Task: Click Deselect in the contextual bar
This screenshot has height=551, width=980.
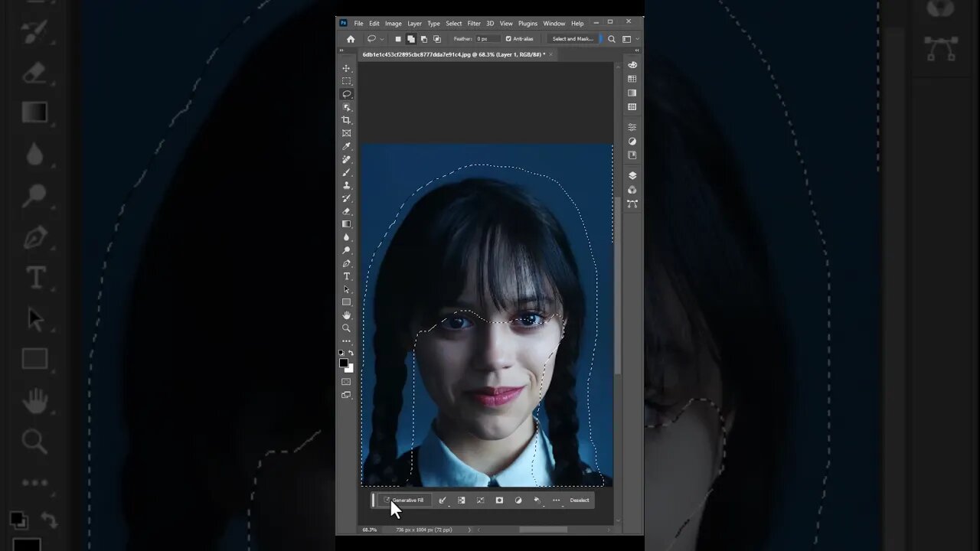Action: pos(580,500)
